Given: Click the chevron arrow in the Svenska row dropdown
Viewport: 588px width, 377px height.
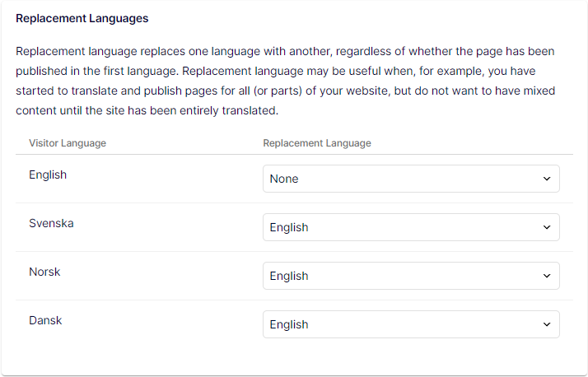Looking at the screenshot, I should pyautogui.click(x=547, y=227).
